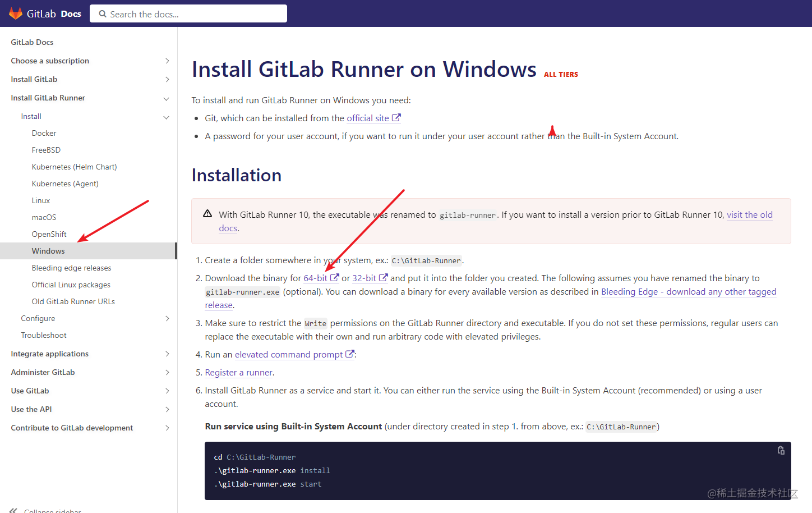Open Troubleshoot sidebar item

pyautogui.click(x=44, y=335)
